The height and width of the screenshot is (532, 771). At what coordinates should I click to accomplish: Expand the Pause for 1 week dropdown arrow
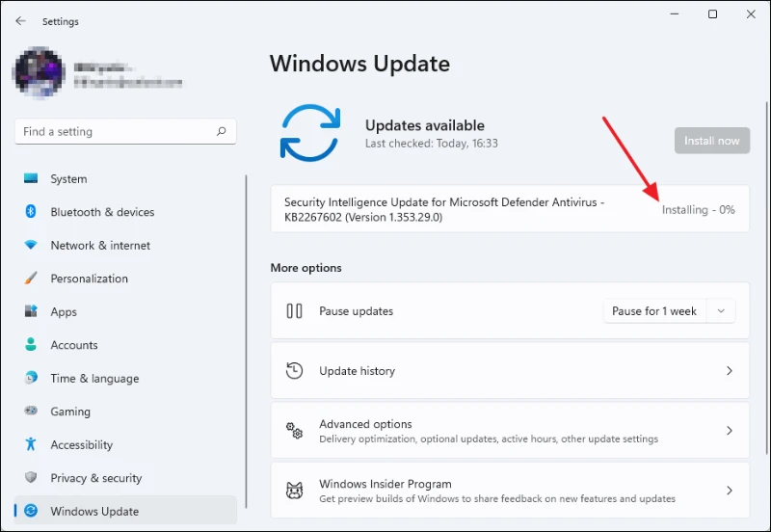(x=721, y=310)
